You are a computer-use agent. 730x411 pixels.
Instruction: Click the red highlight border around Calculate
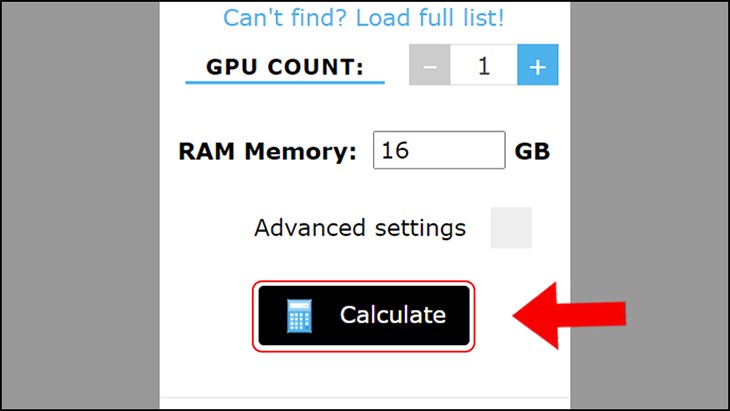coord(364,283)
